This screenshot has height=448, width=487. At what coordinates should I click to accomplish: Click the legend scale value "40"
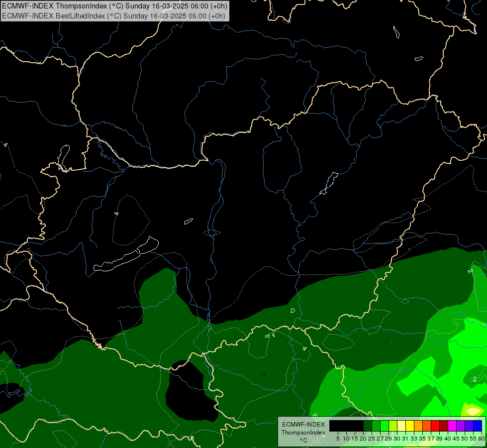click(x=448, y=439)
